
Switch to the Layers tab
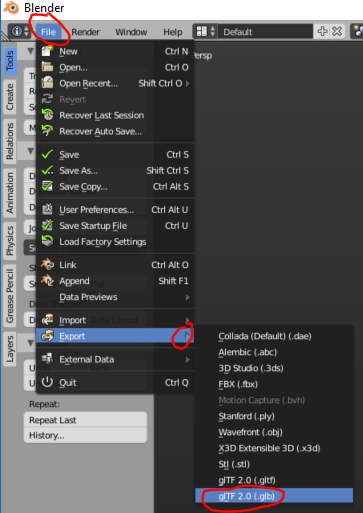pyautogui.click(x=10, y=349)
